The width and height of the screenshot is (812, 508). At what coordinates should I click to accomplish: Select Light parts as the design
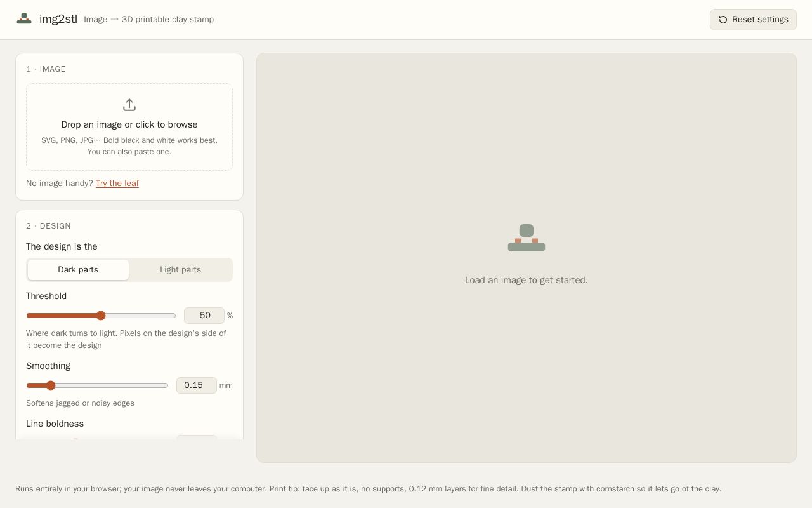(x=180, y=270)
